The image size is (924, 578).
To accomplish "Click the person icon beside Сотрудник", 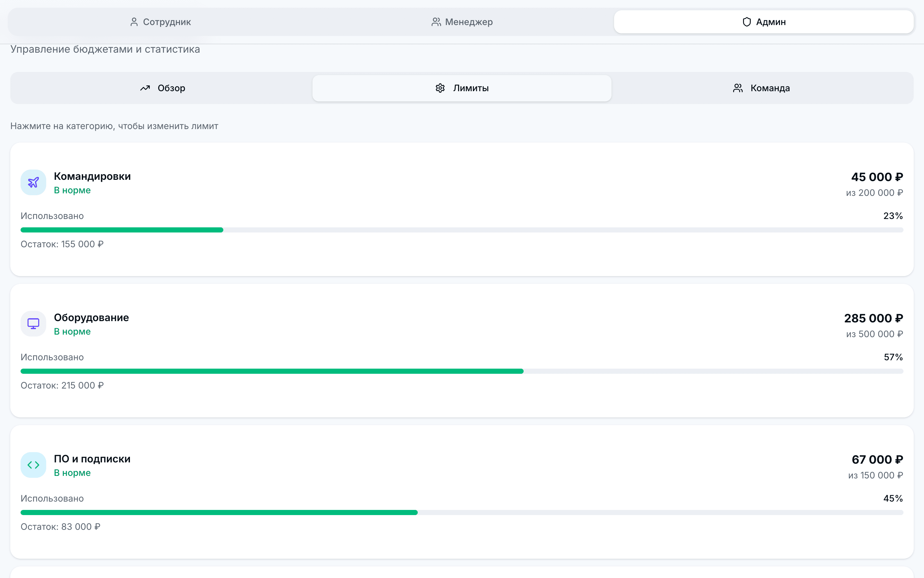I will tap(134, 22).
